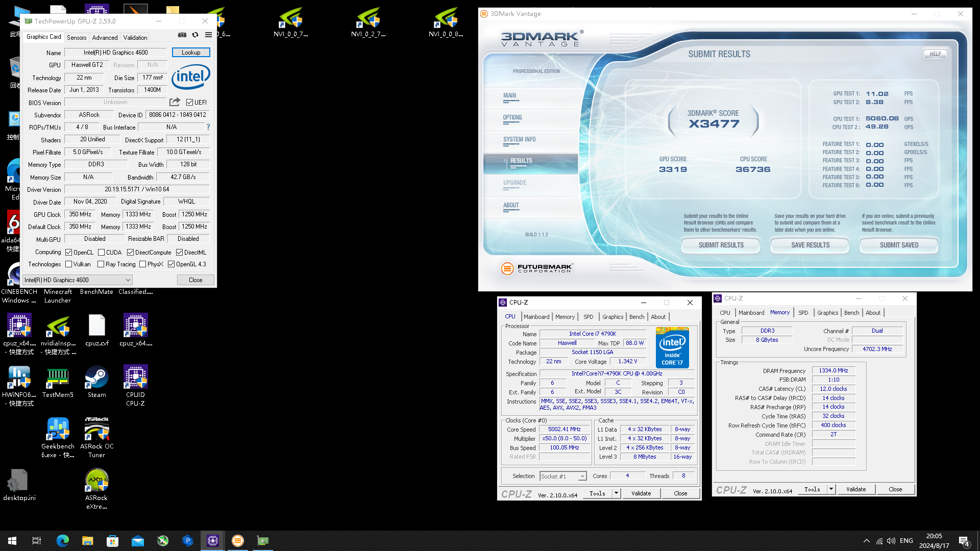This screenshot has width=980, height=551.
Task: Select ABOUT in 3DMark Vantage sidebar
Action: [x=511, y=205]
